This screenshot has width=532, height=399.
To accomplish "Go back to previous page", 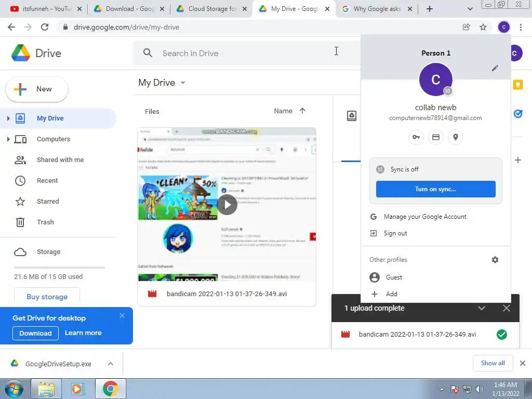I will point(11,27).
